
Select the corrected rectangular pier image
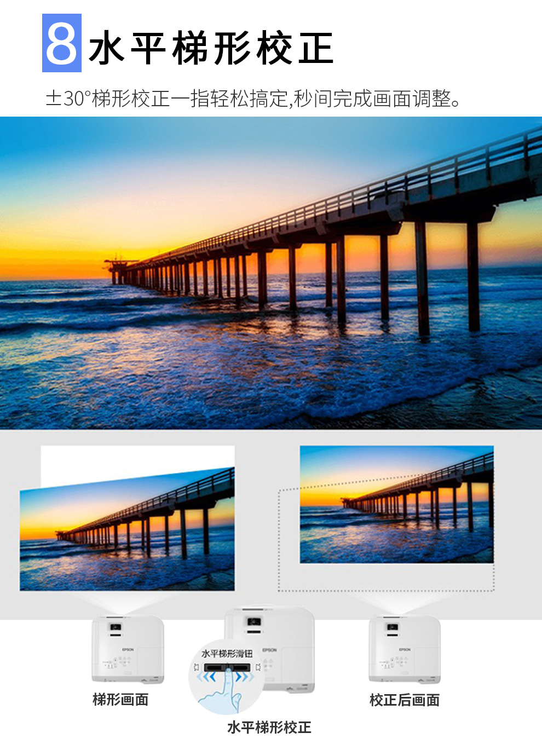coord(396,504)
